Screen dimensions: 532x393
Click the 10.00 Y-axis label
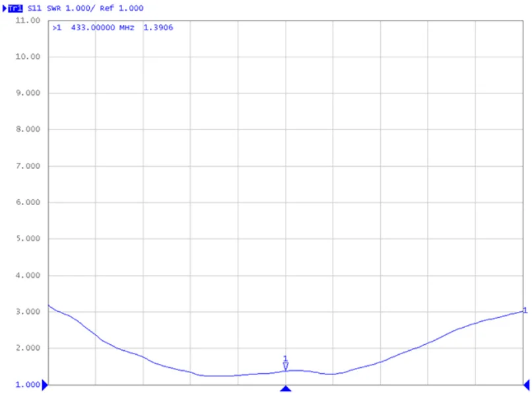coord(28,57)
